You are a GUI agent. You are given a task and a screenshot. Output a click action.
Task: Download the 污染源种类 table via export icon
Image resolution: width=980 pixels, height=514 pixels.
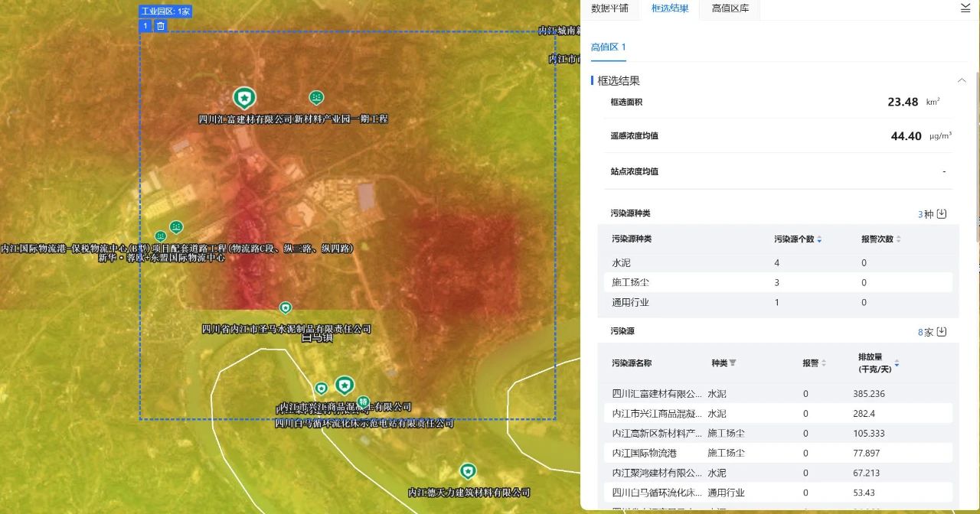(x=942, y=214)
